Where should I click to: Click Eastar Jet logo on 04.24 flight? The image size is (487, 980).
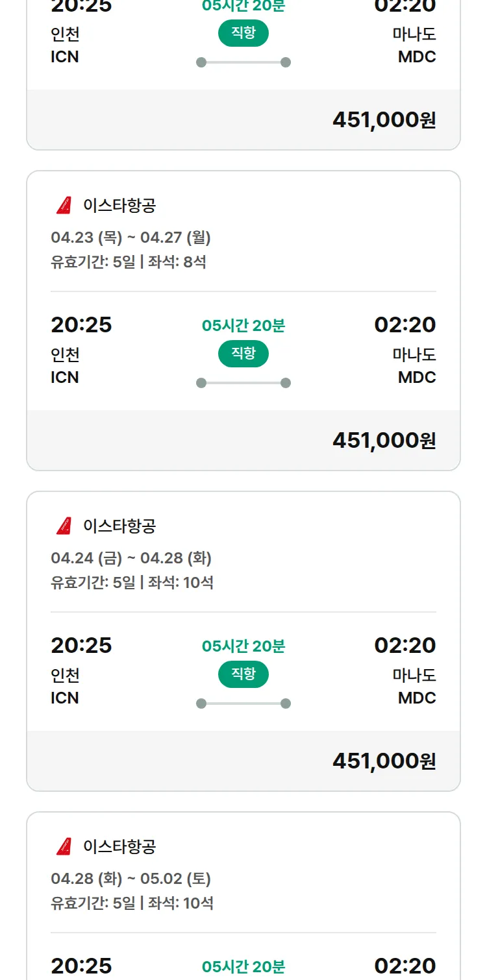(x=64, y=526)
